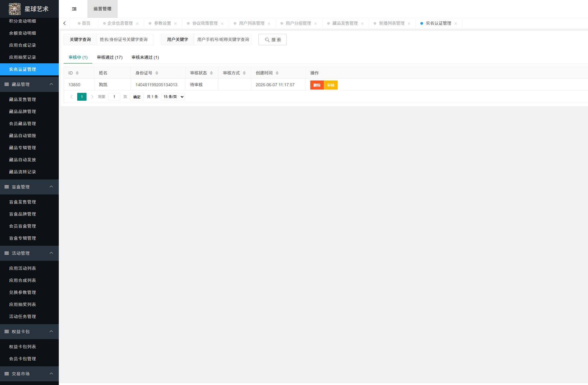Close the 参数设置 tab
This screenshot has height=385, width=588.
pos(175,24)
